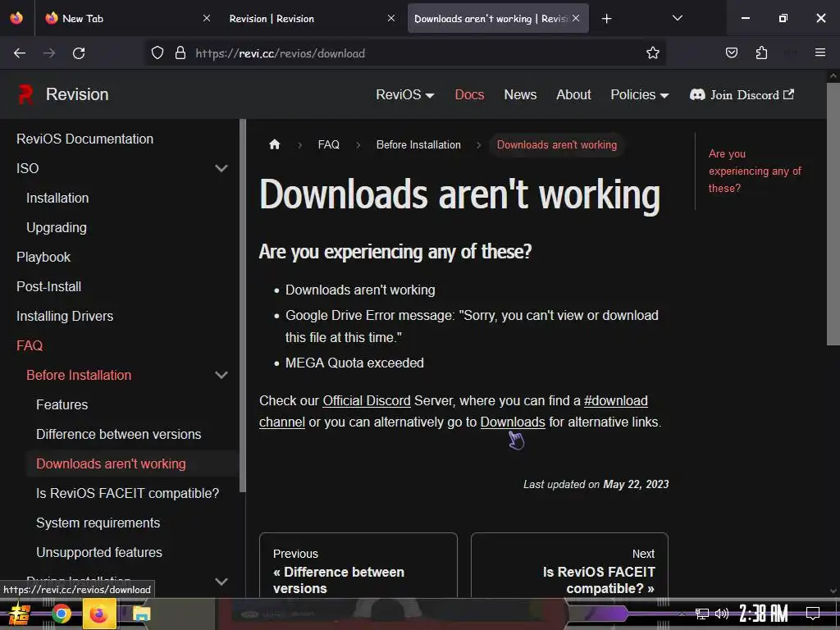This screenshot has width=840, height=630.
Task: Click the browser Forward arrow
Action: pyautogui.click(x=49, y=53)
